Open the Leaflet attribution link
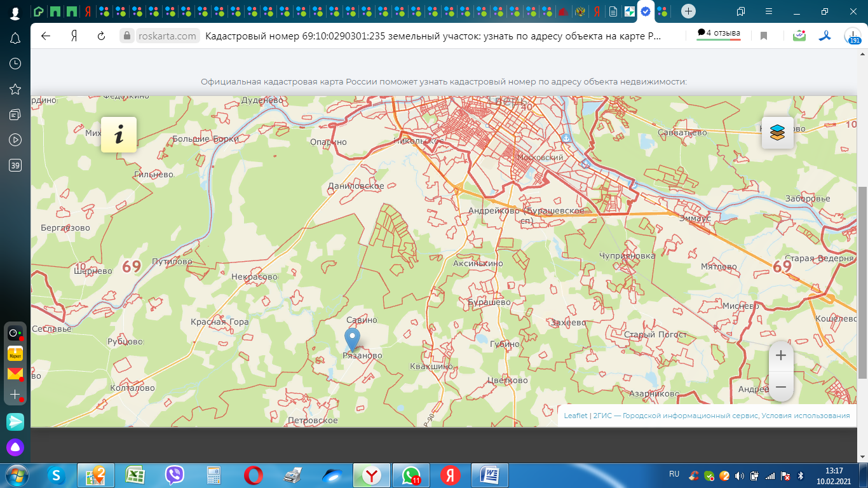Image resolution: width=868 pixels, height=488 pixels. 576,416
